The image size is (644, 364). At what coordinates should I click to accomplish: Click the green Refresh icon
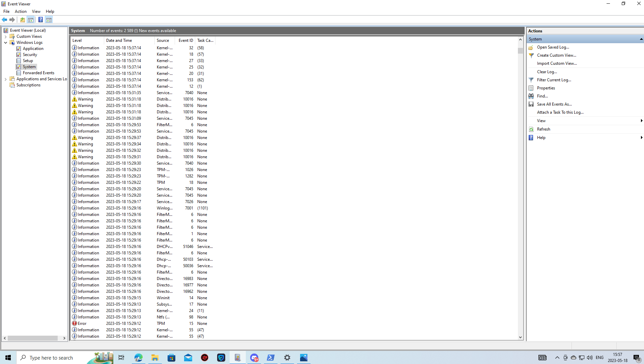point(531,129)
